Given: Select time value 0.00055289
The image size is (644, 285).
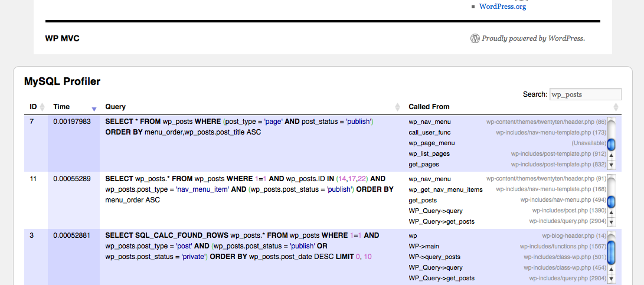Looking at the screenshot, I should 72,179.
